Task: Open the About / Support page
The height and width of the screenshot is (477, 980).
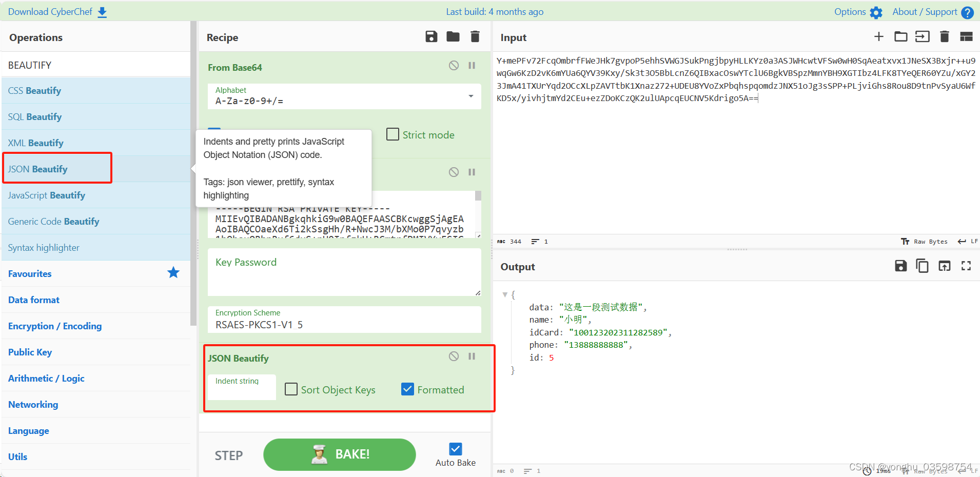Action: [924, 11]
